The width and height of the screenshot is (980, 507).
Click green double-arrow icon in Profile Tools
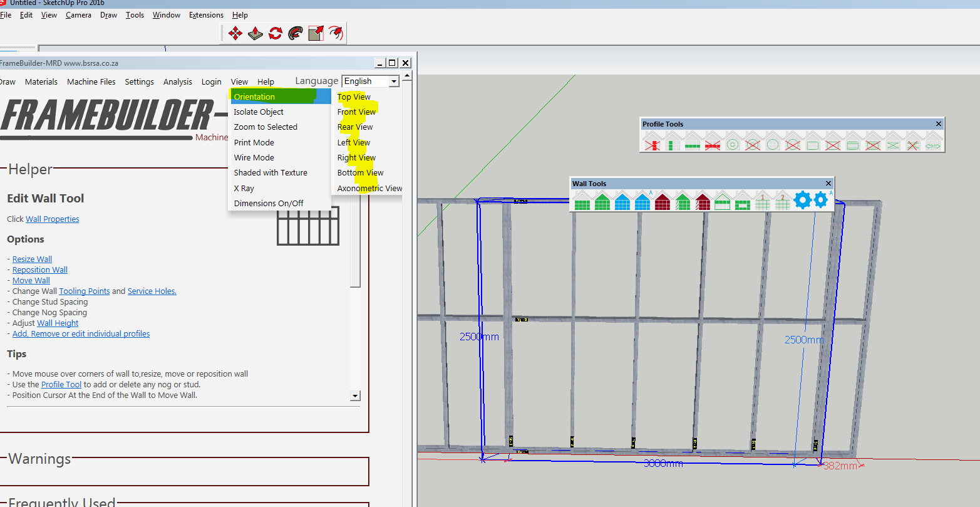[x=933, y=142]
